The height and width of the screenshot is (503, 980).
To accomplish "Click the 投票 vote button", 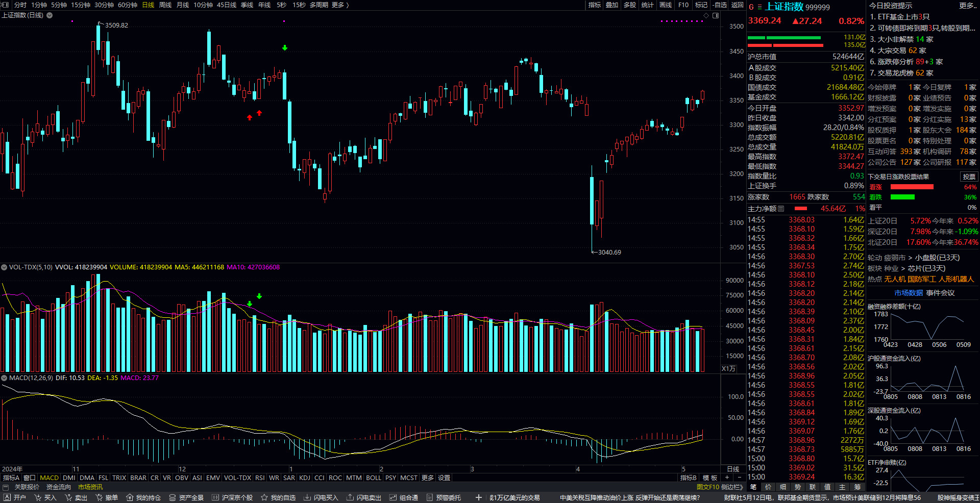I will click(969, 177).
